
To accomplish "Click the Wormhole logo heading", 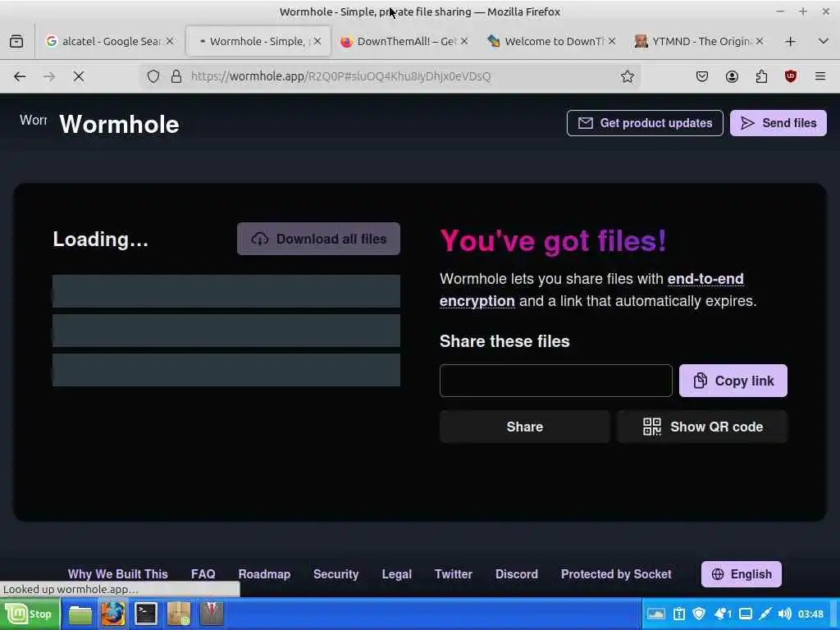I will (x=119, y=125).
